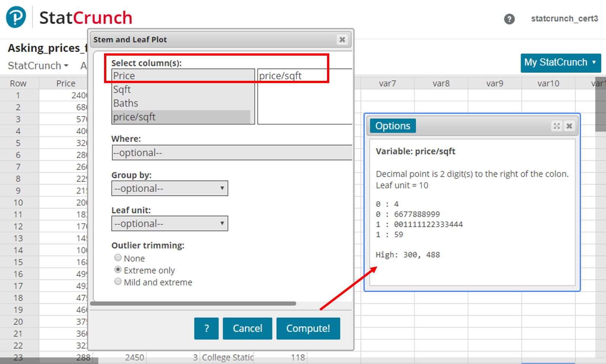This screenshot has height=364, width=606.
Task: Select price/sqft in column list
Action: point(181,117)
